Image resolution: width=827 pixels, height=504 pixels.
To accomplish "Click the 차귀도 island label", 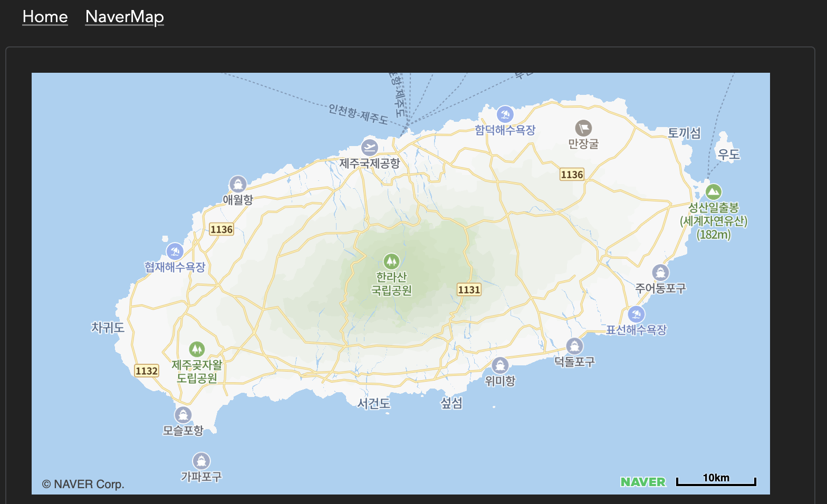I will pos(108,327).
